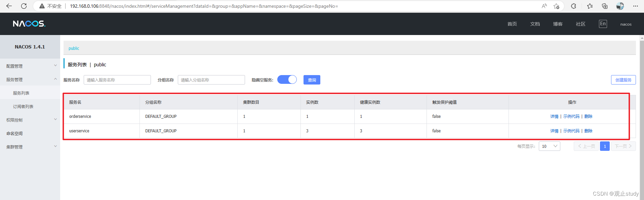Open 订阅者列表 in the sidebar
This screenshot has width=644, height=200.
point(23,106)
